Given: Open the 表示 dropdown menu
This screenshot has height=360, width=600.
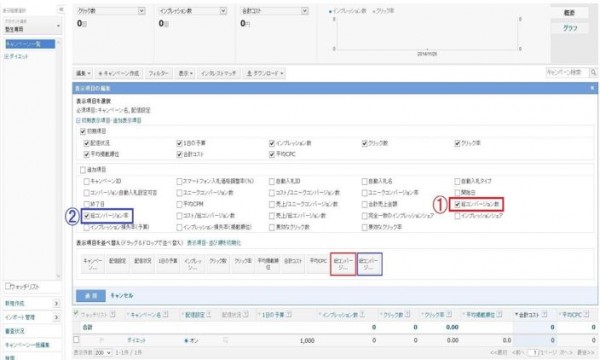Looking at the screenshot, I should [186, 73].
